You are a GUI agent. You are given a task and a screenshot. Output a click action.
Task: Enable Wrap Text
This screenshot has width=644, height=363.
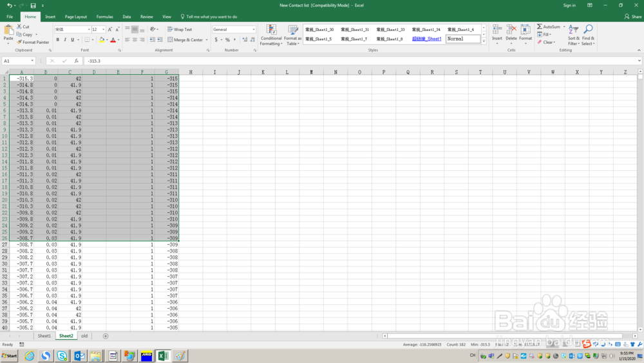[180, 30]
